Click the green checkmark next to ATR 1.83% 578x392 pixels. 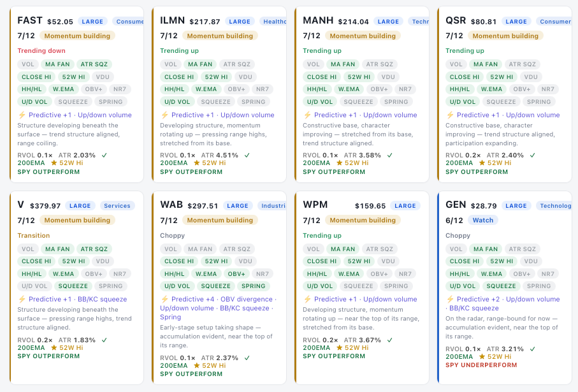[105, 340]
